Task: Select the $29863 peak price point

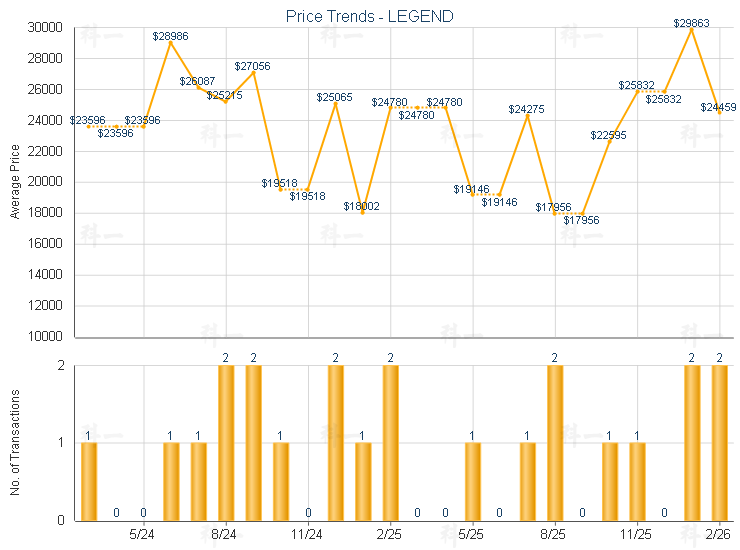Action: click(691, 28)
